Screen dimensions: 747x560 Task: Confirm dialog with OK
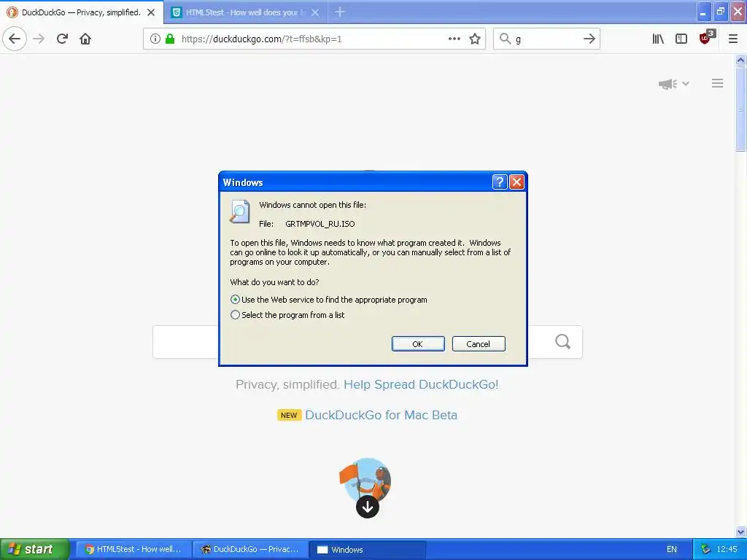coord(418,344)
